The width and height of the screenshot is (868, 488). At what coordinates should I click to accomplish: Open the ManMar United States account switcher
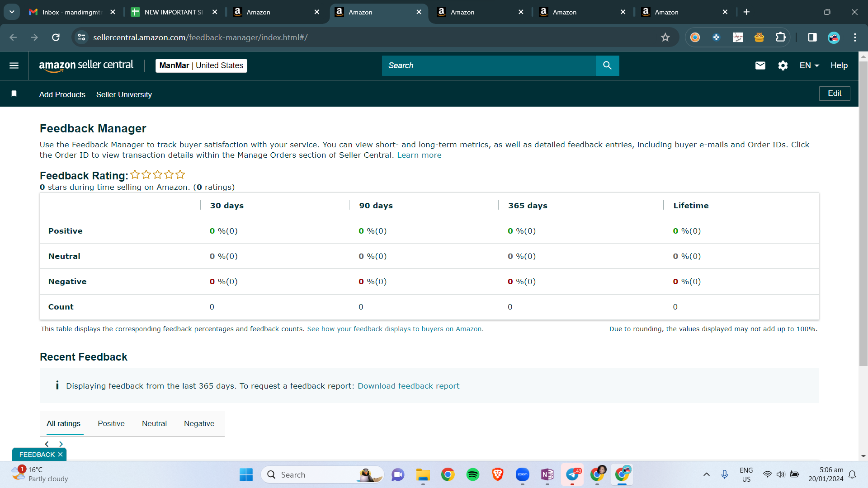tap(201, 66)
